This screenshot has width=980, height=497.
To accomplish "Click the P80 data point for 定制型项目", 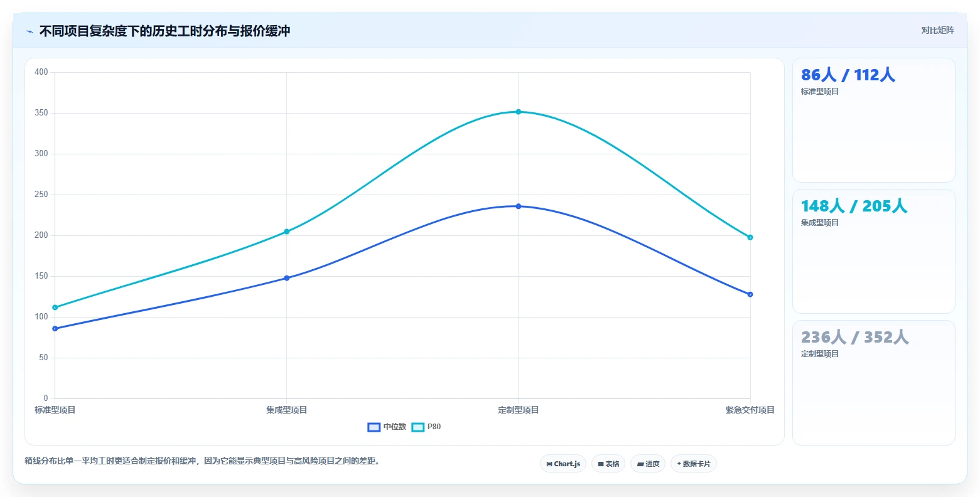I will (519, 112).
